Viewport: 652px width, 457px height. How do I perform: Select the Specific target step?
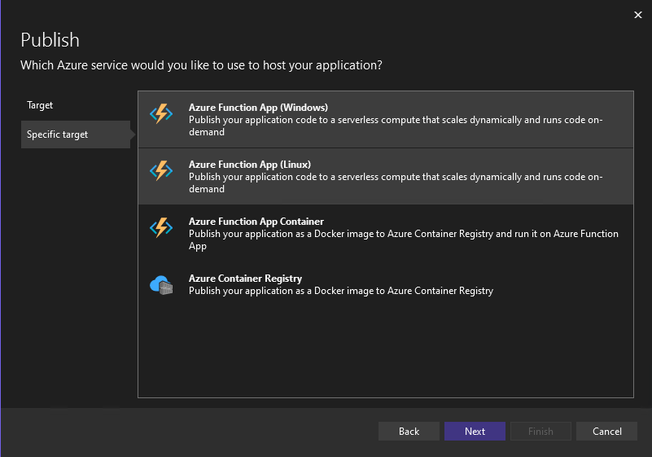[75, 134]
